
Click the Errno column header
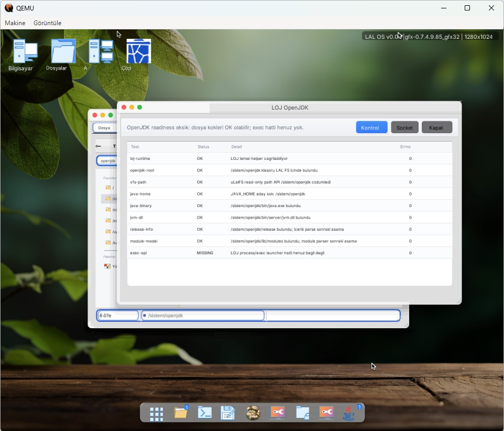[x=406, y=147]
